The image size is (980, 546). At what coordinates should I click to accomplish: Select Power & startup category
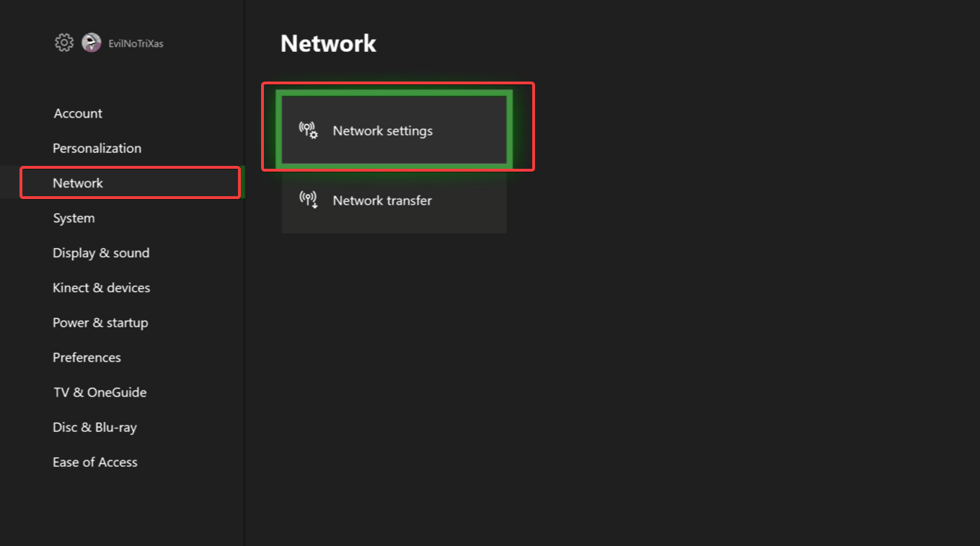point(100,322)
